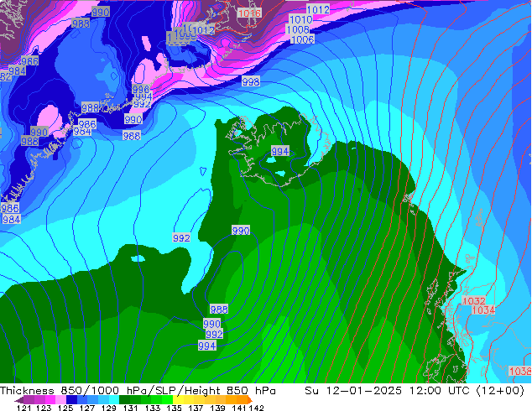Click the '1010' isobar label
This screenshot has width=532, height=411.
tap(300, 19)
